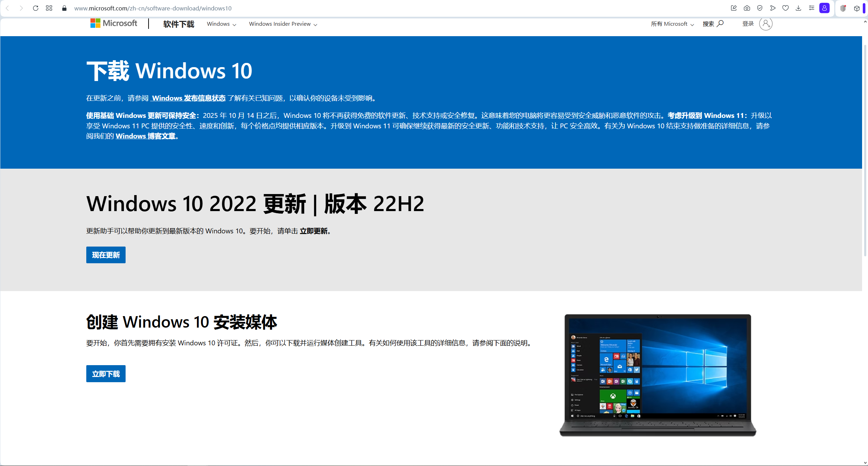Open the 软件下载 menu item

click(x=179, y=24)
